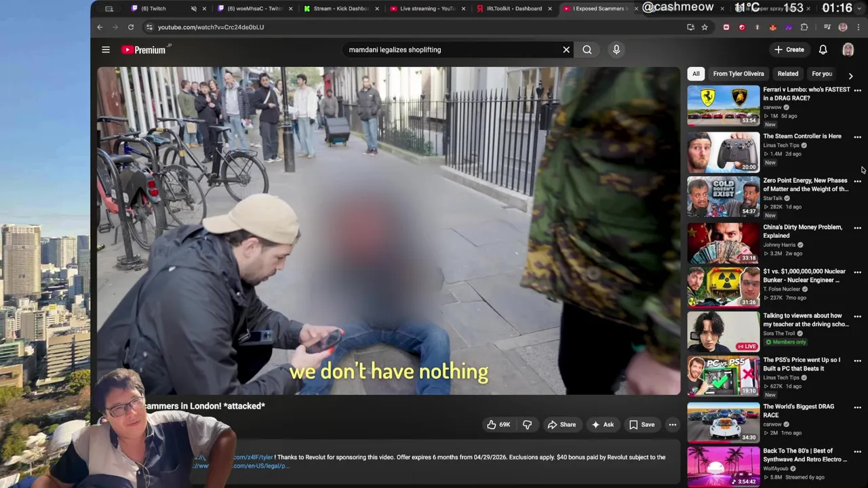The width and height of the screenshot is (868, 488).
Task: Open Talking to viewers live stream title
Action: click(x=806, y=320)
